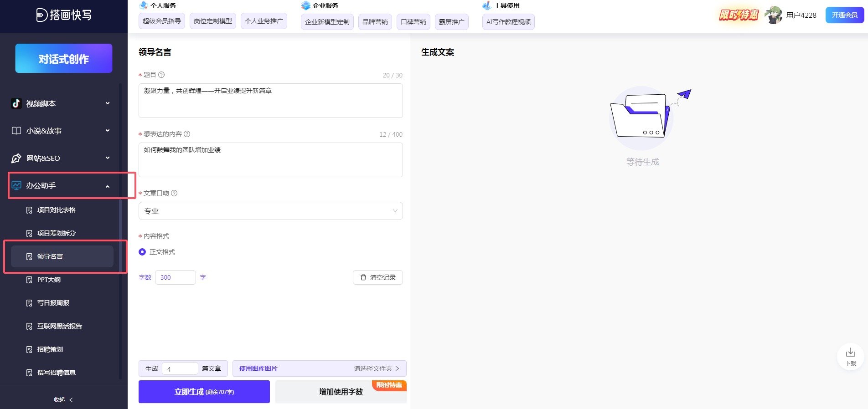Click the monitor icon beside 办公助手
Screen dimensions: 868x409
[x=16, y=185]
